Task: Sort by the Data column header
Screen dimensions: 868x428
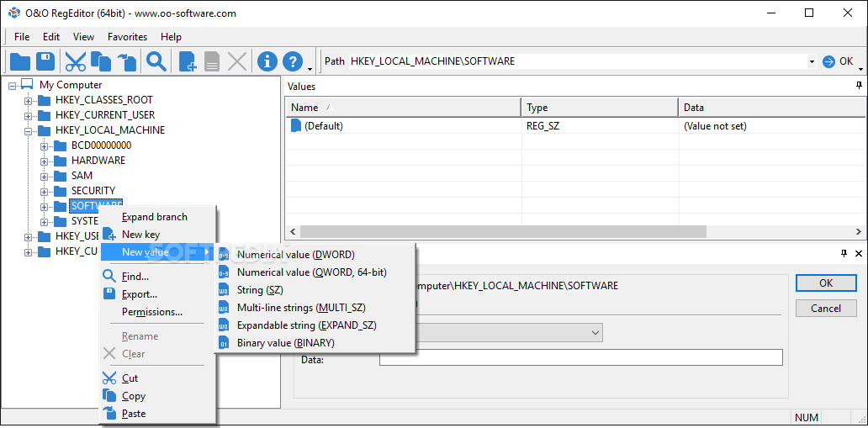Action: (772, 108)
